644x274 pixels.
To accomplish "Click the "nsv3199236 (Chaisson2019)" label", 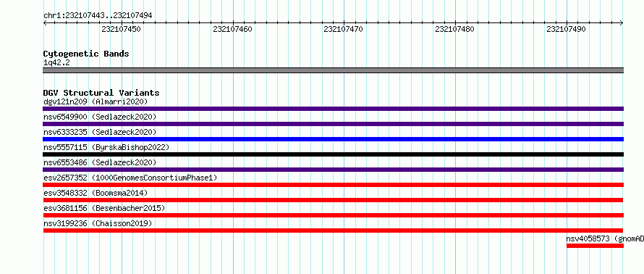I will tap(98, 223).
